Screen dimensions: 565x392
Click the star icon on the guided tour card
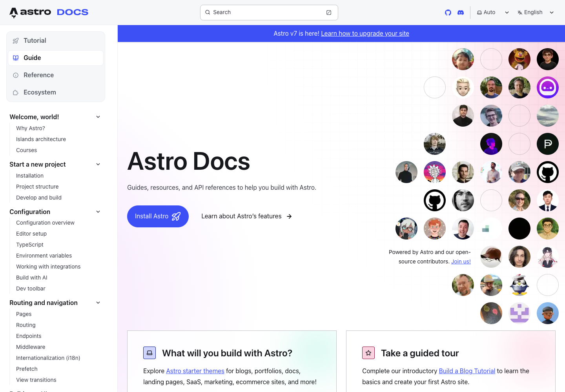click(x=368, y=353)
